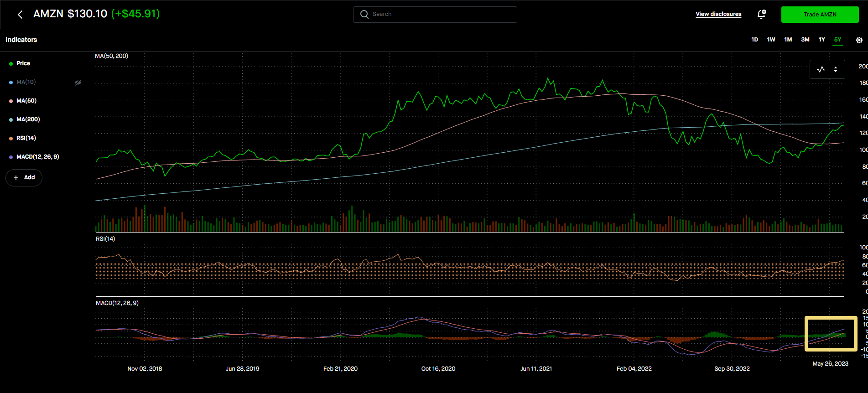Screen dimensions: 868x393
Task: Click the MA(200) indicator label
Action: pyautogui.click(x=28, y=119)
